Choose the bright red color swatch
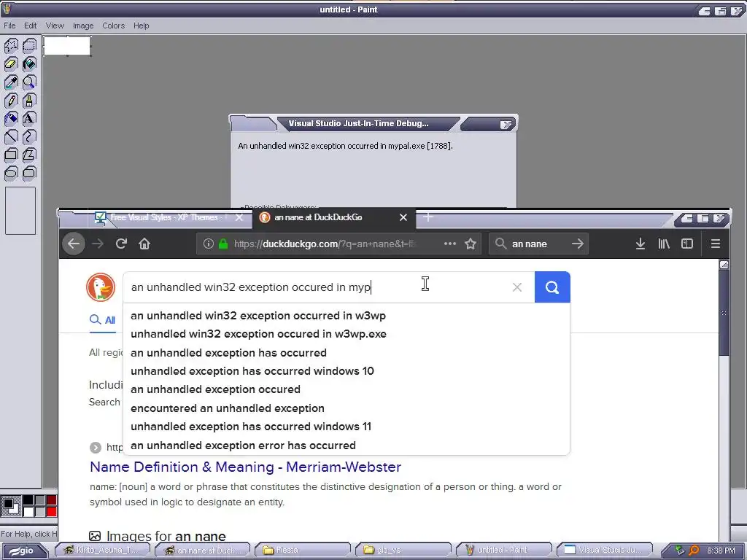This screenshot has width=747, height=560. (52, 511)
